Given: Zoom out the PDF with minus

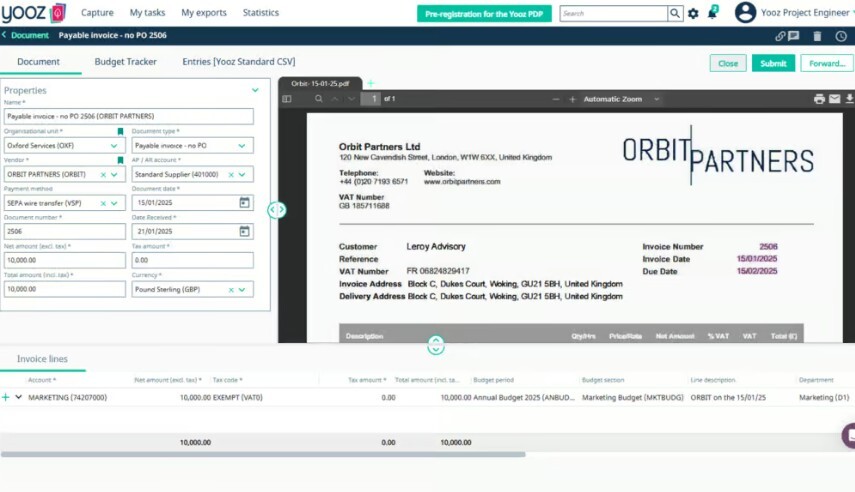Looking at the screenshot, I should point(556,99).
